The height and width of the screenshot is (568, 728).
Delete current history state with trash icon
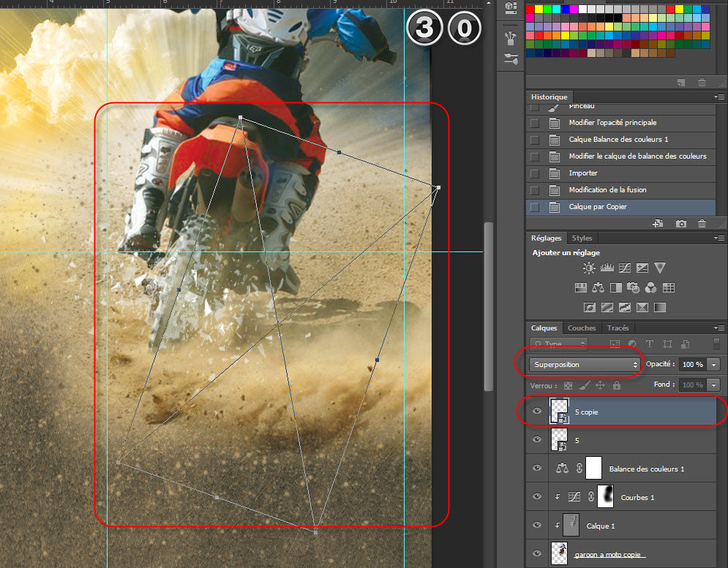point(702,224)
